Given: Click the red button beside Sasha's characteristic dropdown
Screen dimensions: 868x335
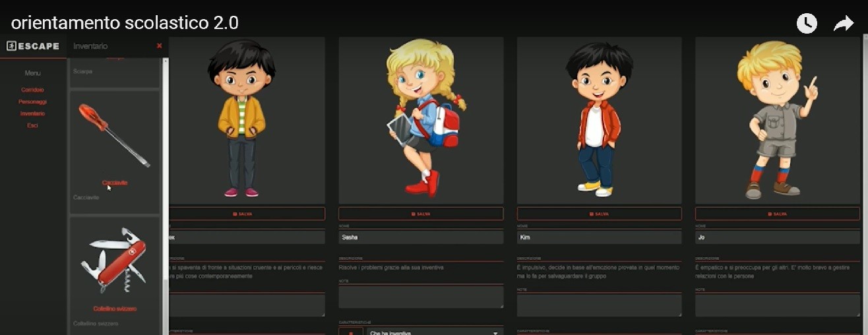Looking at the screenshot, I should pyautogui.click(x=350, y=331).
